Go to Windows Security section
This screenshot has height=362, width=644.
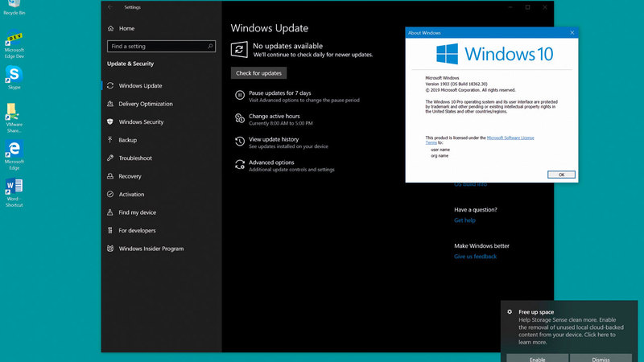141,122
